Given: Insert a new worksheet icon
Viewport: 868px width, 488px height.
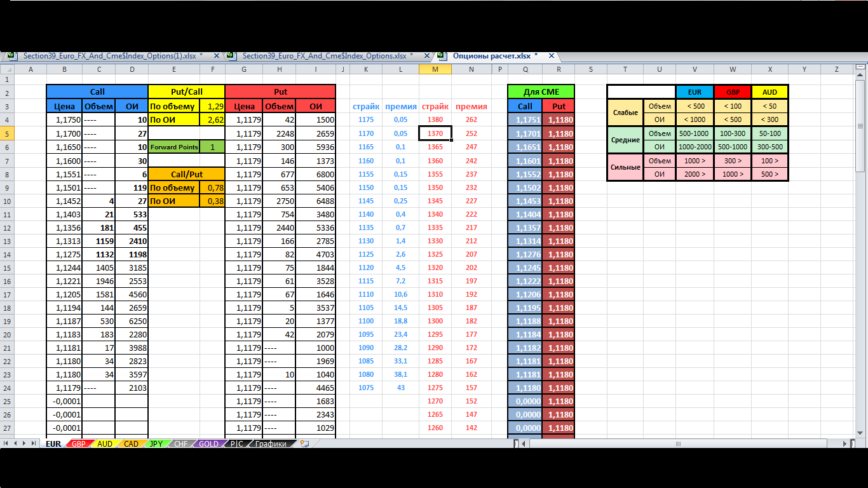Looking at the screenshot, I should click(304, 444).
